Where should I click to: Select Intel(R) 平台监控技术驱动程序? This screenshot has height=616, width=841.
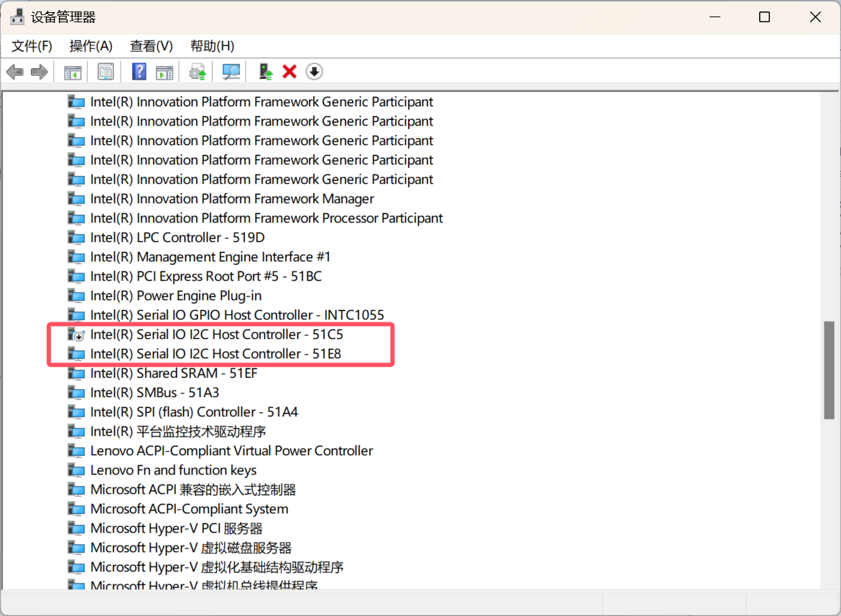pos(178,431)
